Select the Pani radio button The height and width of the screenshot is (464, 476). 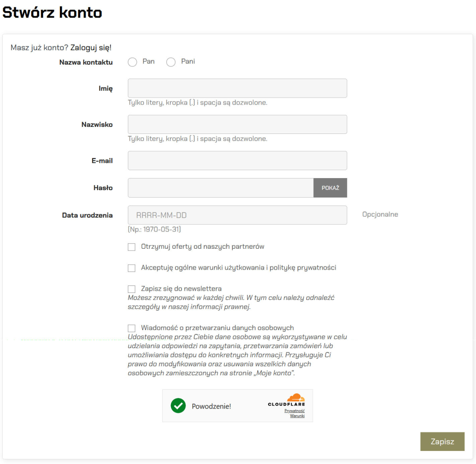[171, 62]
